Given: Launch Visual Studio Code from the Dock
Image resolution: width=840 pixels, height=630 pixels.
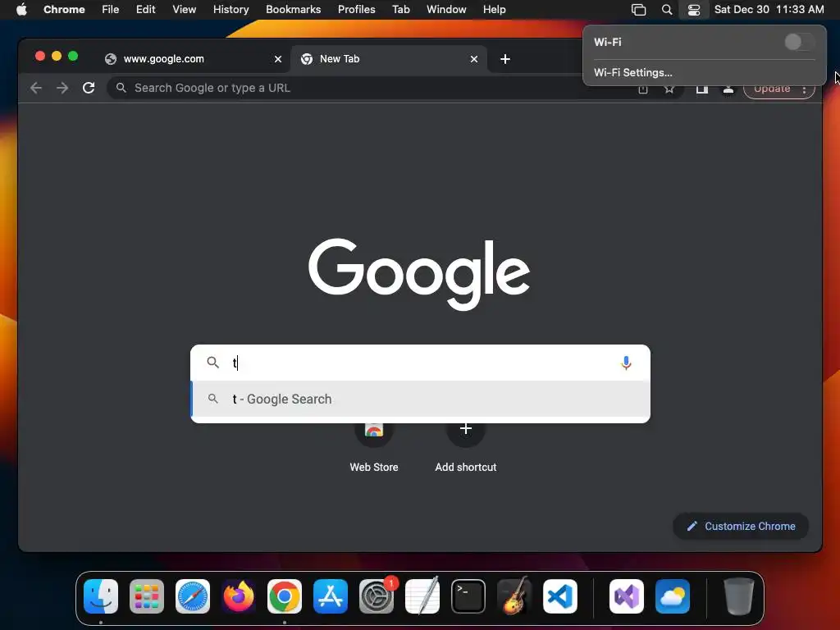Looking at the screenshot, I should click(x=559, y=596).
